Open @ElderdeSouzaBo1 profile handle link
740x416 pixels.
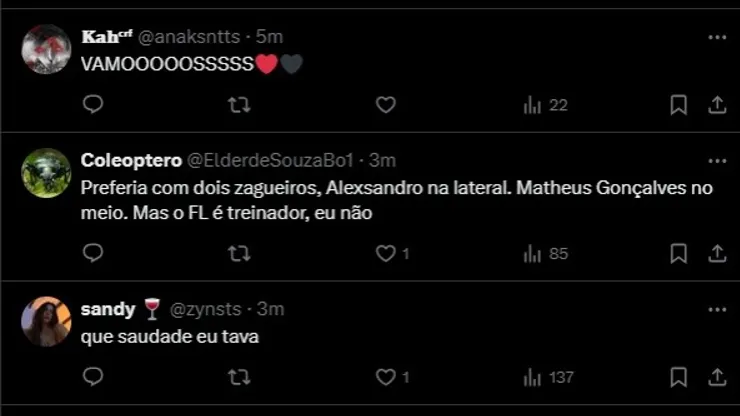(276, 160)
